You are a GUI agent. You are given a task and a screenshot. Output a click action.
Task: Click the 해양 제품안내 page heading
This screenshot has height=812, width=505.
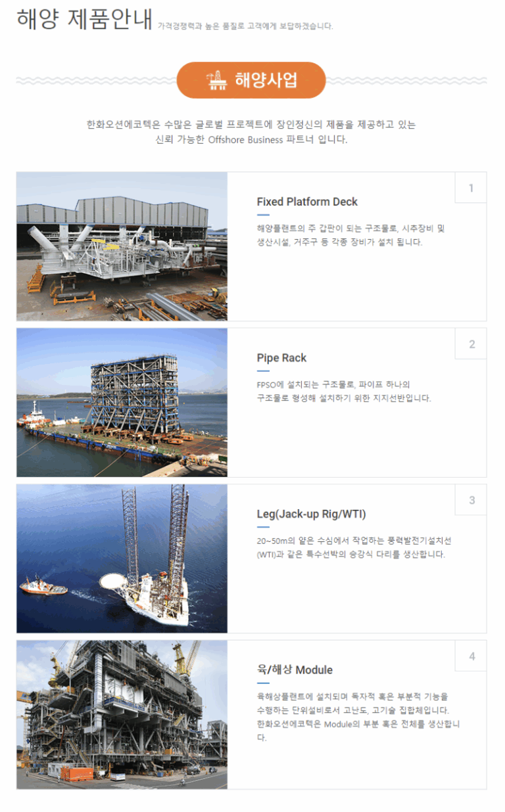(x=84, y=19)
